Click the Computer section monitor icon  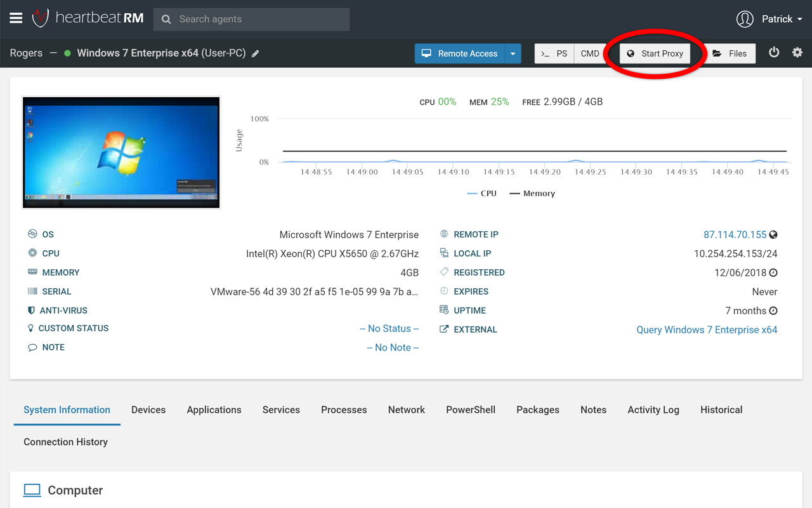(x=32, y=490)
